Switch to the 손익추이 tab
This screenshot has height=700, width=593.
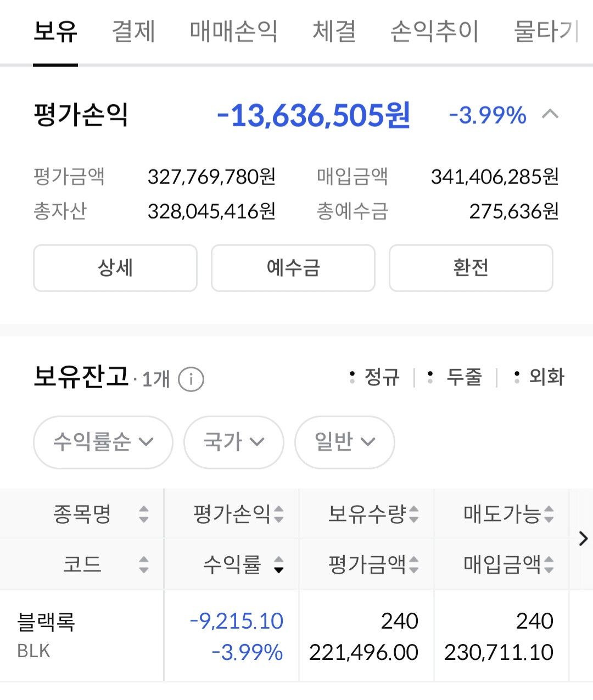point(434,31)
